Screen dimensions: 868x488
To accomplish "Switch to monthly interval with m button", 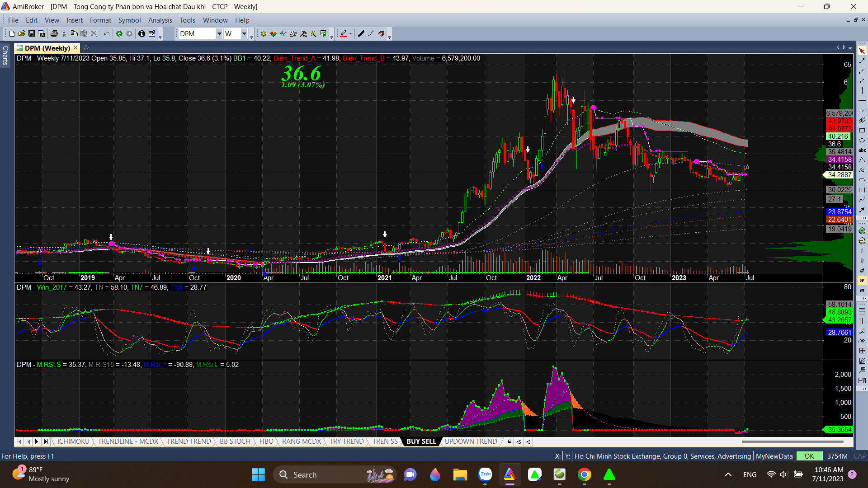I will pos(862,291).
